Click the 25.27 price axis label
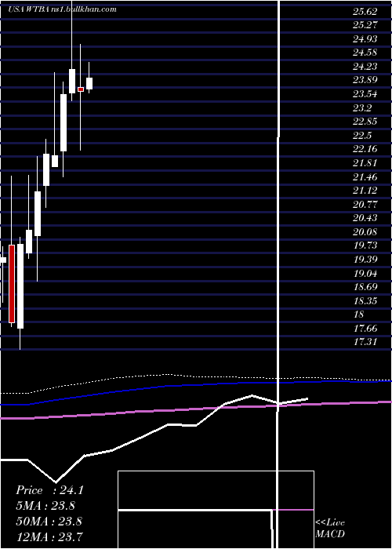The width and height of the screenshot is (392, 549). pos(365,25)
